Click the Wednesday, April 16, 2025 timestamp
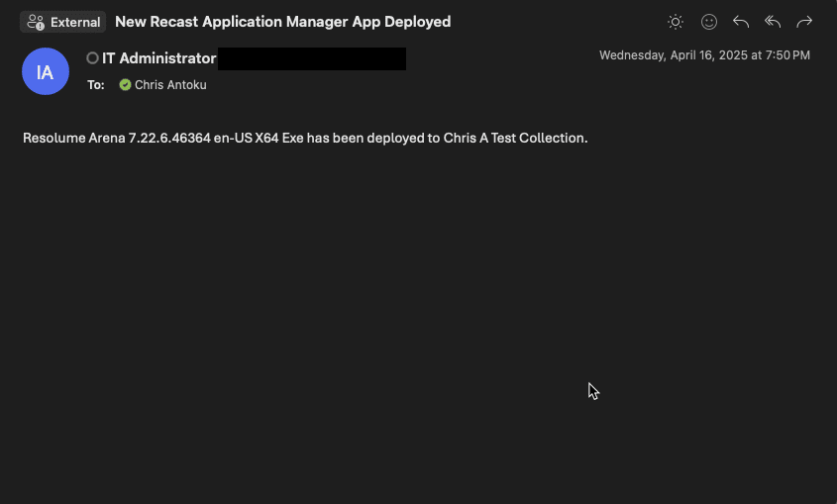 coord(704,55)
